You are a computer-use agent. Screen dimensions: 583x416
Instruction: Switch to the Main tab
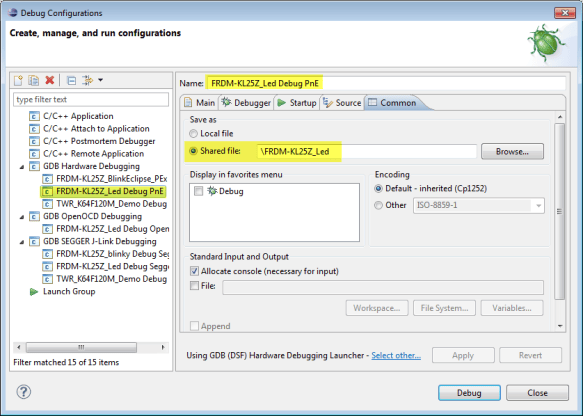coord(200,103)
